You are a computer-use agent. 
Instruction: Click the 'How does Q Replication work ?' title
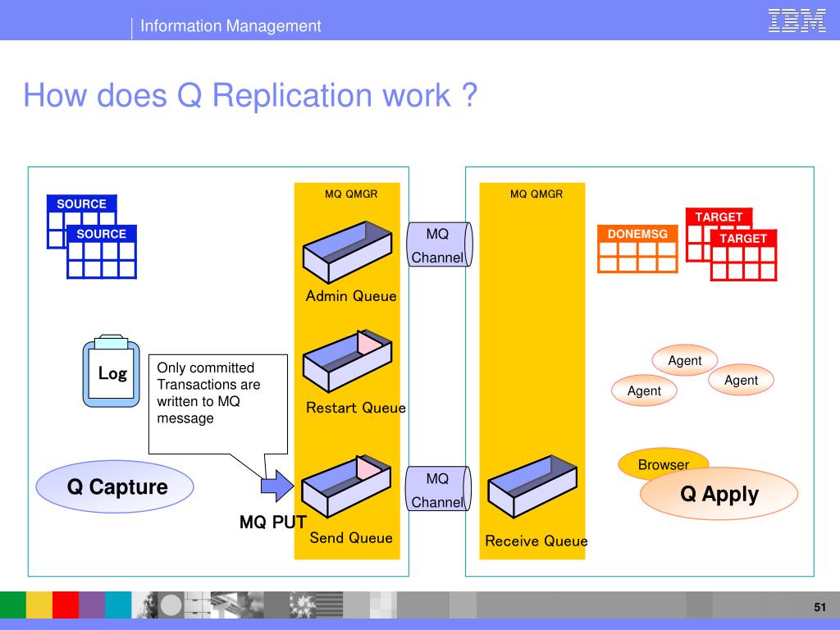250,95
